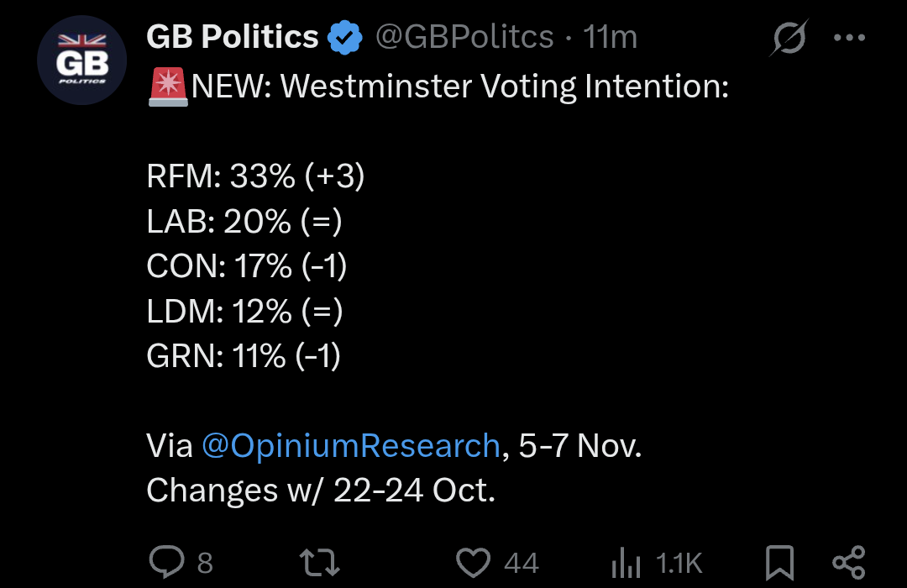This screenshot has width=907, height=588.
Task: Click the 1.1K views count
Action: (679, 563)
